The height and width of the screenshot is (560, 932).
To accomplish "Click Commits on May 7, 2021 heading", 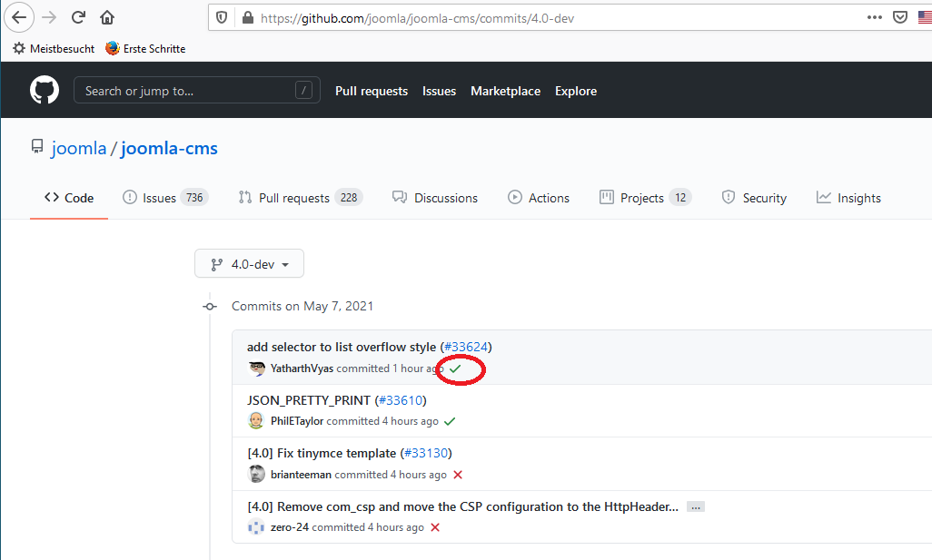I will tap(302, 306).
